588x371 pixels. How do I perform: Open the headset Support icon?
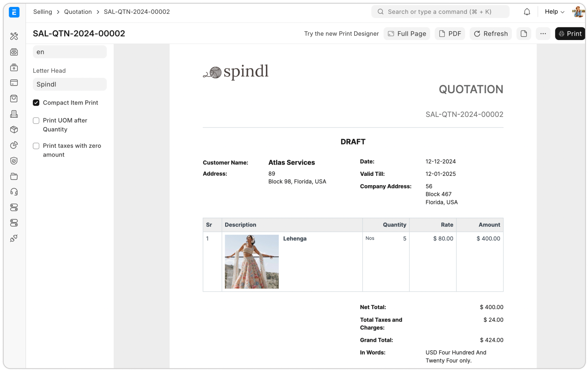[x=14, y=192]
